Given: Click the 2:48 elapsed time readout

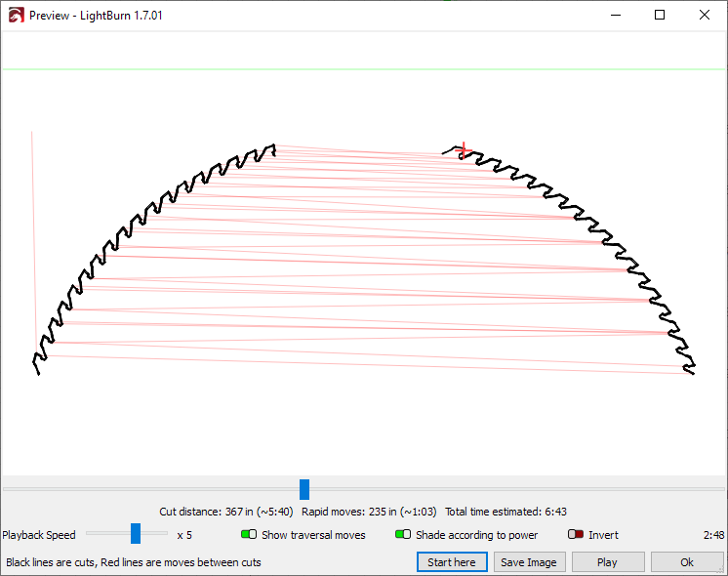Looking at the screenshot, I should coord(712,535).
